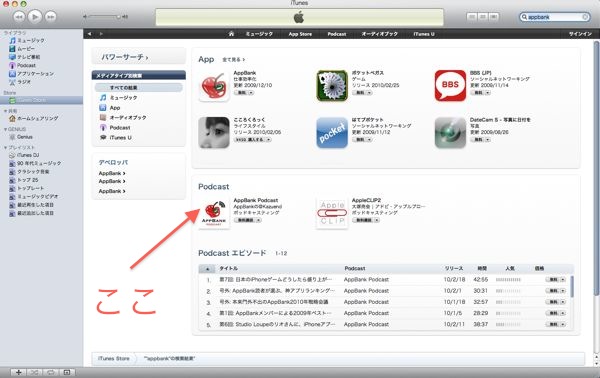The width and height of the screenshot is (600, 378).
Task: Go to the iTunes Store home icon
Action: 231,34
